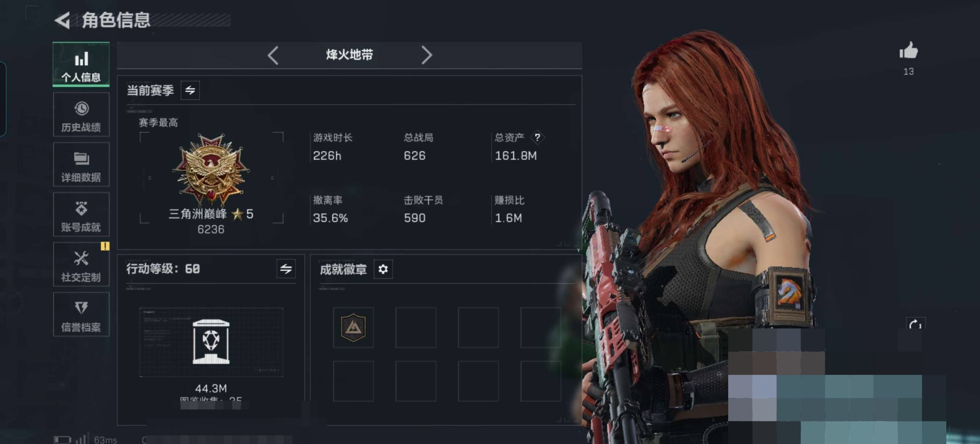Click the 烽火地带 mode title
Screen dimensions: 980x444
click(x=350, y=55)
